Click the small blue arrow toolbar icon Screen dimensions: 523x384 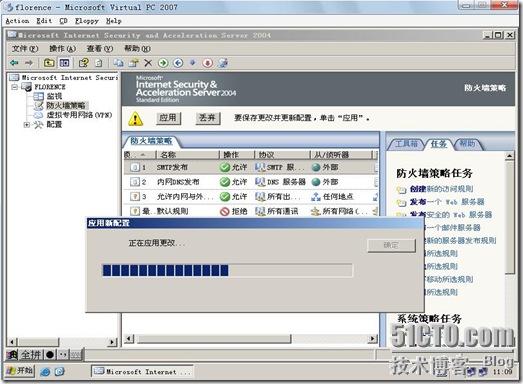(x=193, y=63)
